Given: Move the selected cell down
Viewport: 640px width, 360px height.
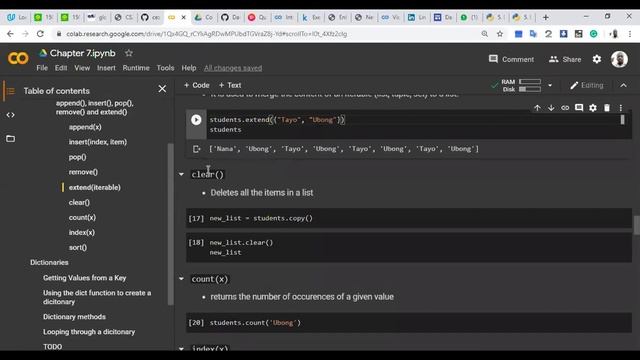Looking at the screenshot, I should pyautogui.click(x=551, y=108).
